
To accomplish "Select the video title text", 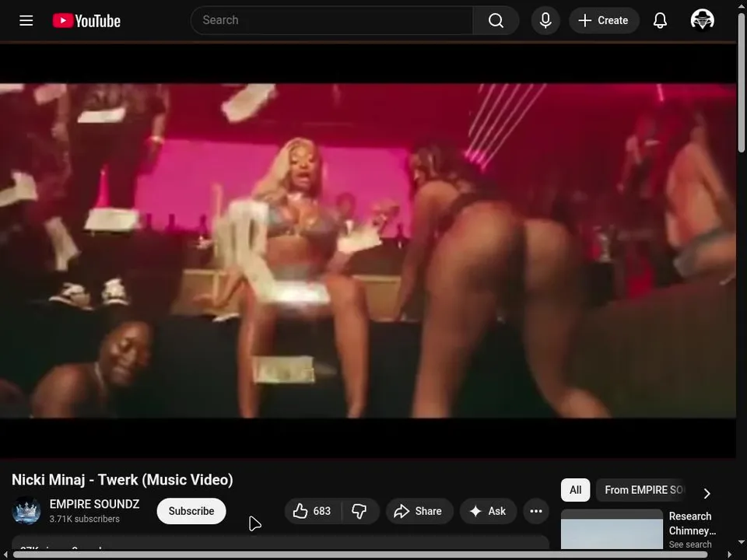I will tap(122, 480).
